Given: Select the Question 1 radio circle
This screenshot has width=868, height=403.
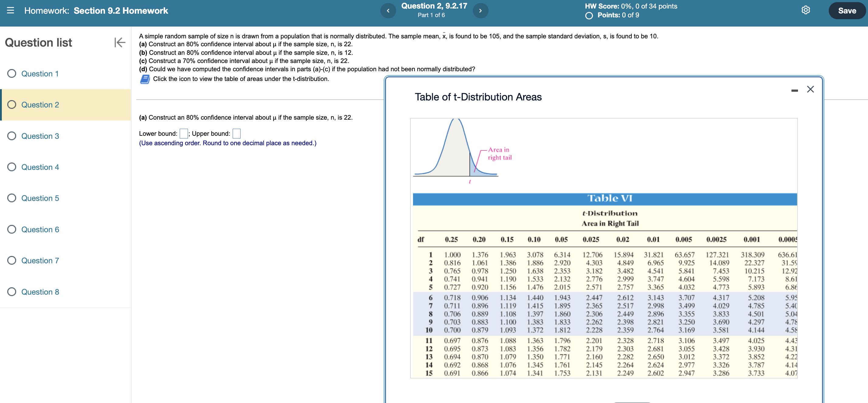Looking at the screenshot, I should tap(12, 74).
